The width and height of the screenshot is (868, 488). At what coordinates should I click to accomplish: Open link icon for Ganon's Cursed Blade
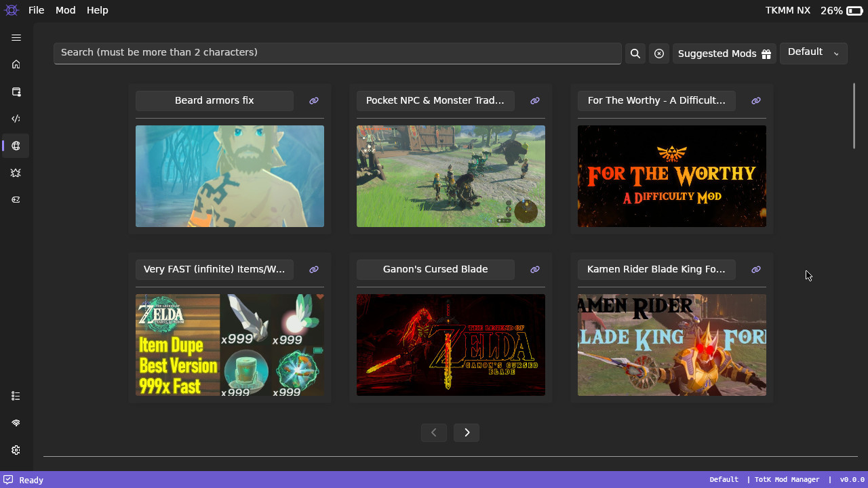[x=535, y=270]
